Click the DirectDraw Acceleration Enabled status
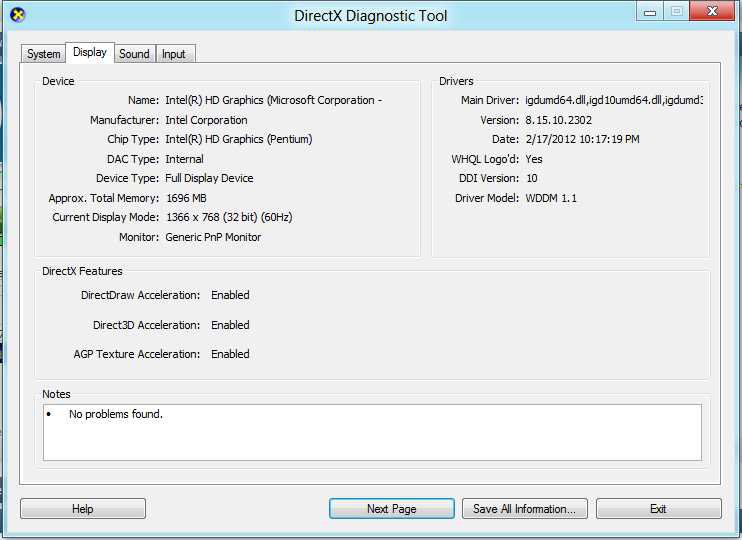The image size is (742, 540). point(230,295)
